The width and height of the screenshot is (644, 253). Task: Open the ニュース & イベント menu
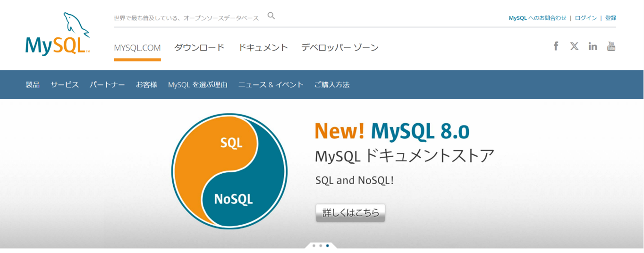(271, 84)
